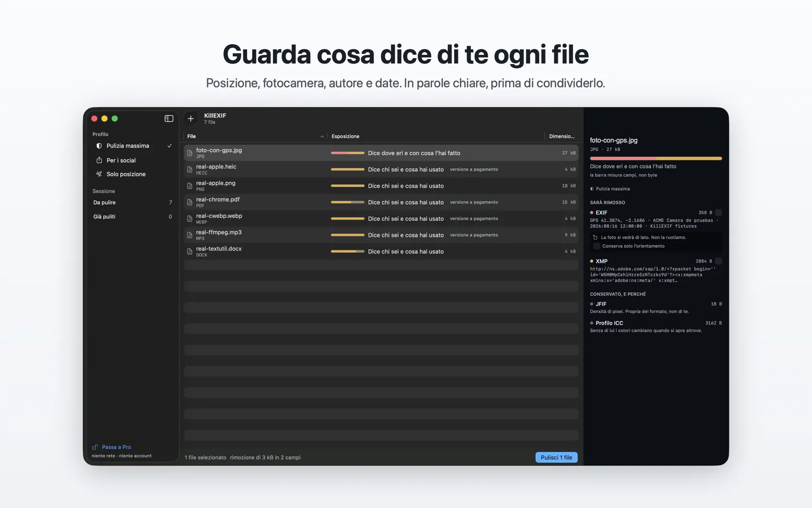Screen dimensions: 812x508
Task: Click the file icon of foto-con-gps.jpg
Action: 190,153
